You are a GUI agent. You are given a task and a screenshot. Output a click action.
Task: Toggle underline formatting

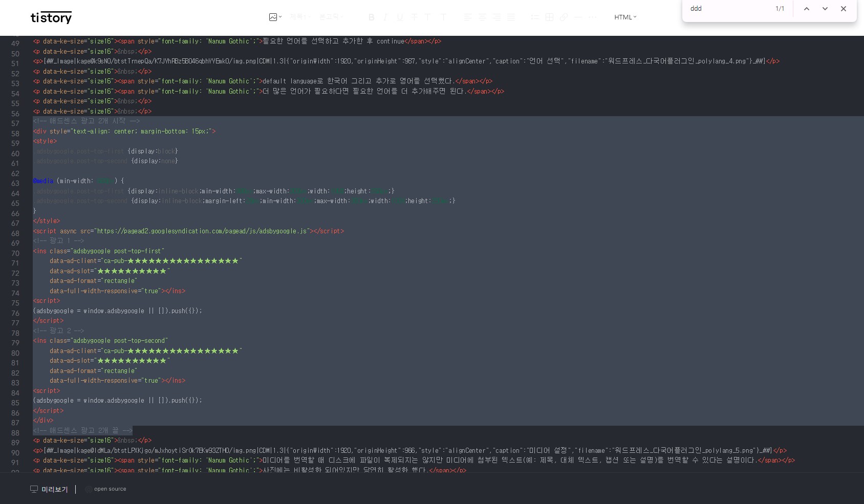(x=400, y=17)
